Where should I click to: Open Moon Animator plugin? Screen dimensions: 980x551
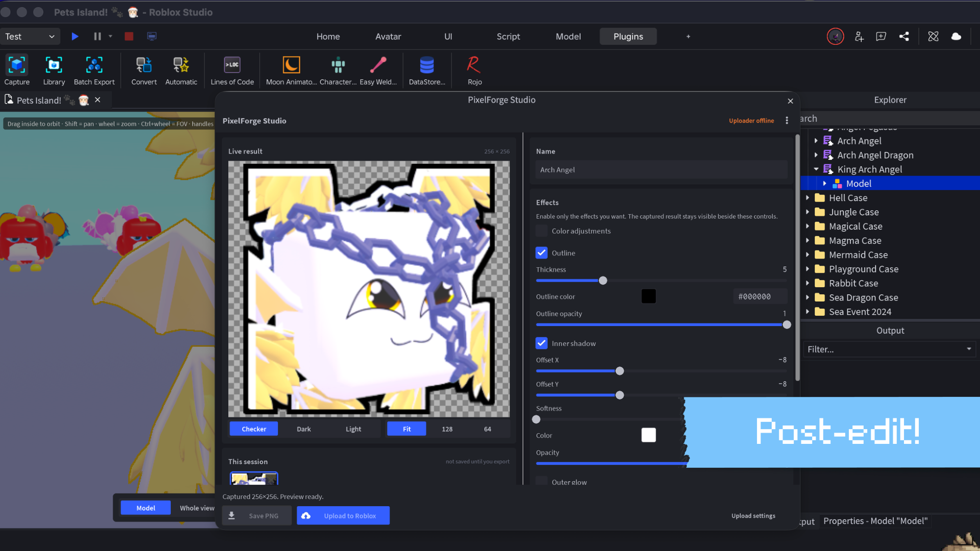coord(291,70)
